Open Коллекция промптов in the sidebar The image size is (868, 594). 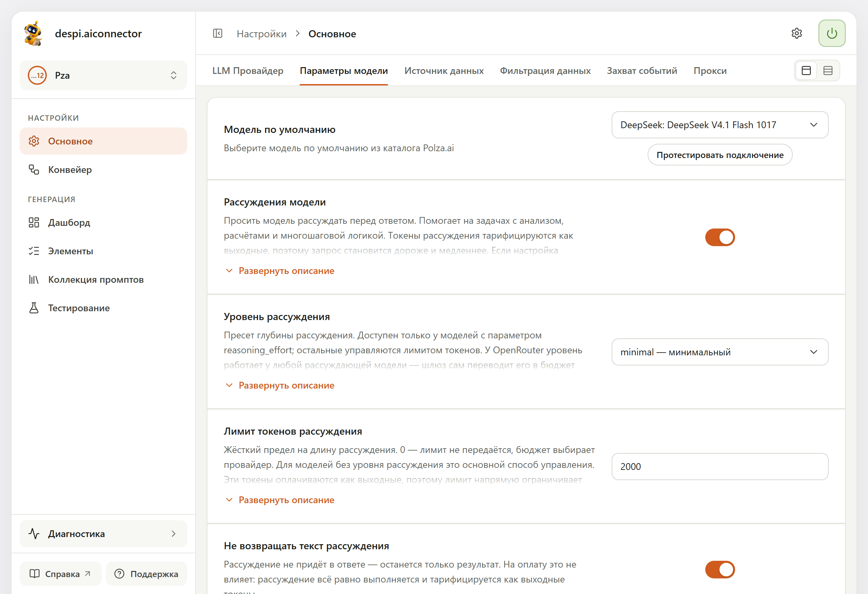pyautogui.click(x=103, y=279)
